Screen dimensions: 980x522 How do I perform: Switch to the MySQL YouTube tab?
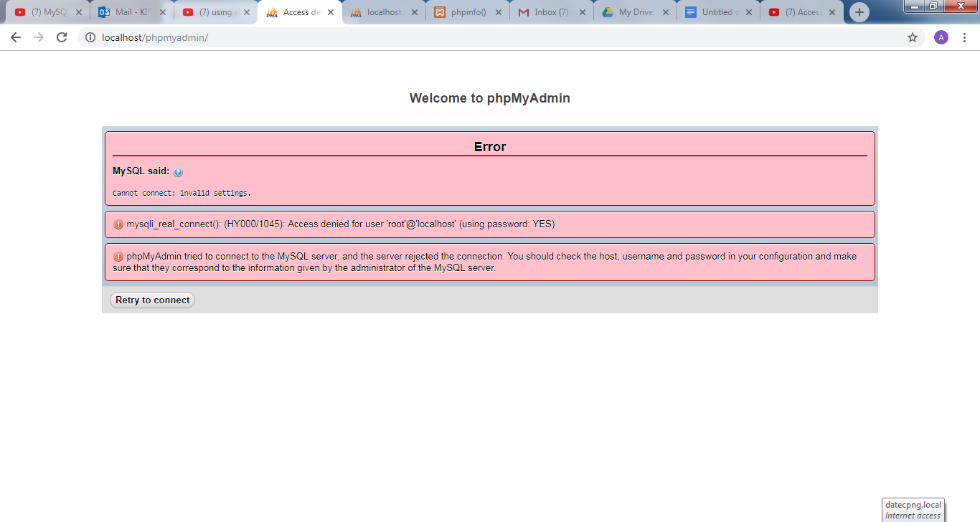[47, 12]
